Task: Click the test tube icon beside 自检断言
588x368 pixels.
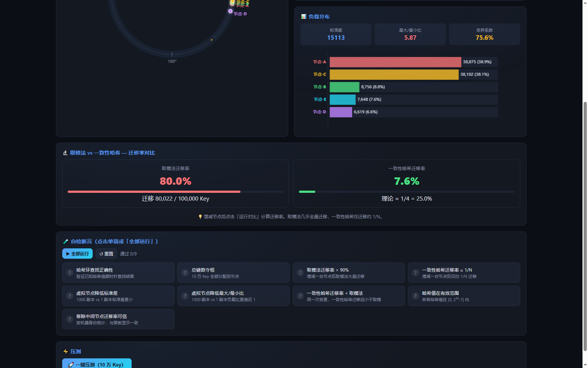Action: (66, 241)
